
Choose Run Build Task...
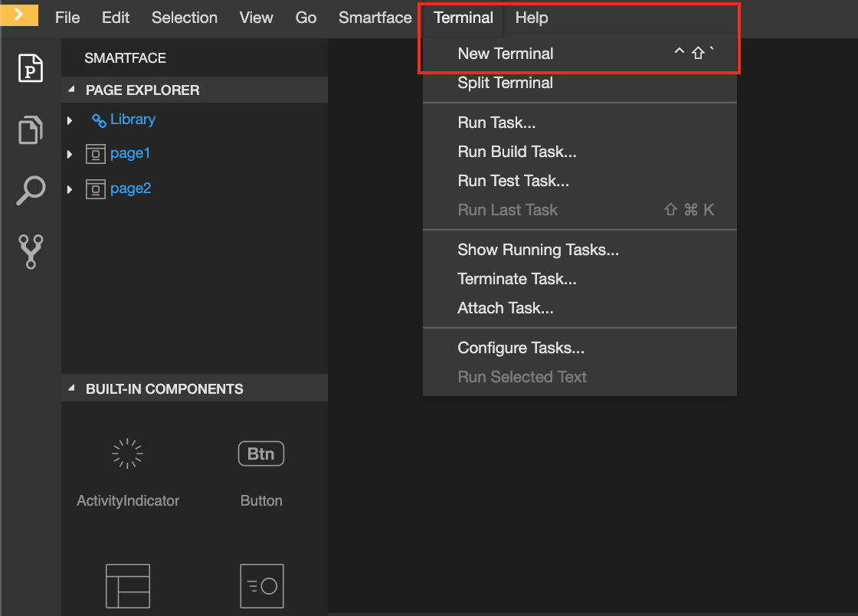(x=580, y=152)
